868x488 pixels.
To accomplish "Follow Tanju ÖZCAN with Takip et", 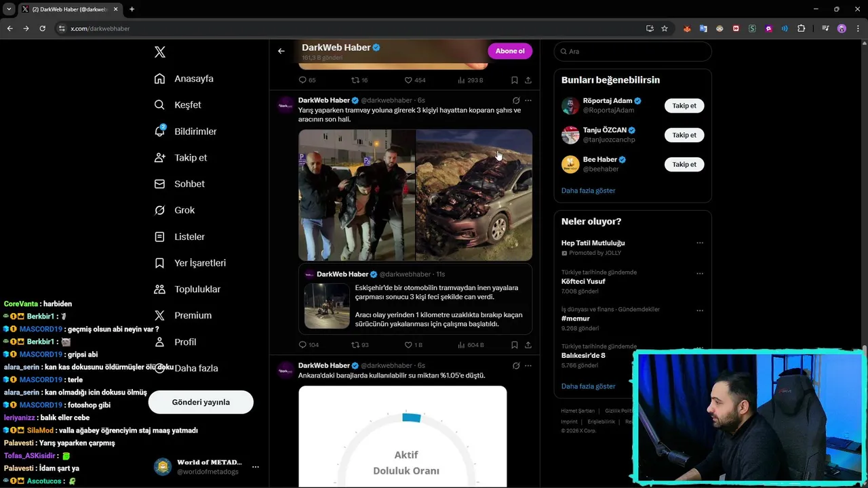I will 684,135.
